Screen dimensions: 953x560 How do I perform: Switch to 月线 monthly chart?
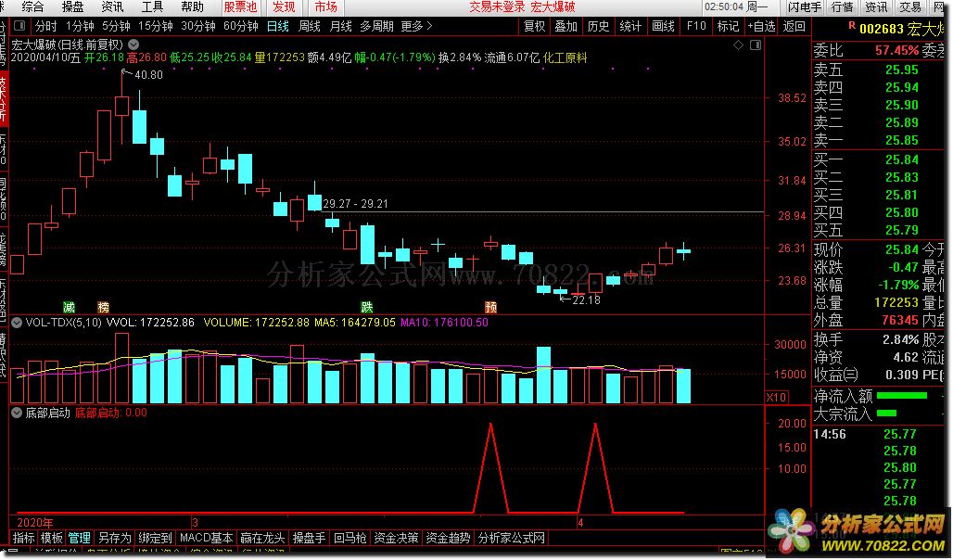[x=340, y=26]
